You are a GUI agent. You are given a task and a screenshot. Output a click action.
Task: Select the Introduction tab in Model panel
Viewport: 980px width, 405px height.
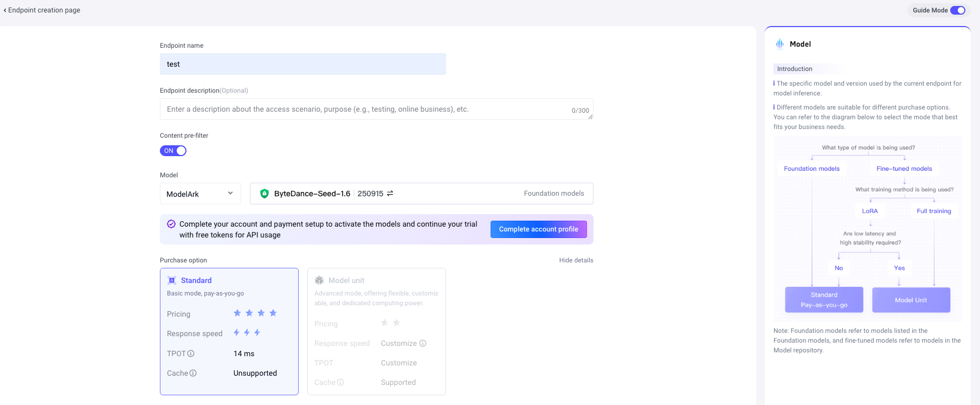(795, 69)
